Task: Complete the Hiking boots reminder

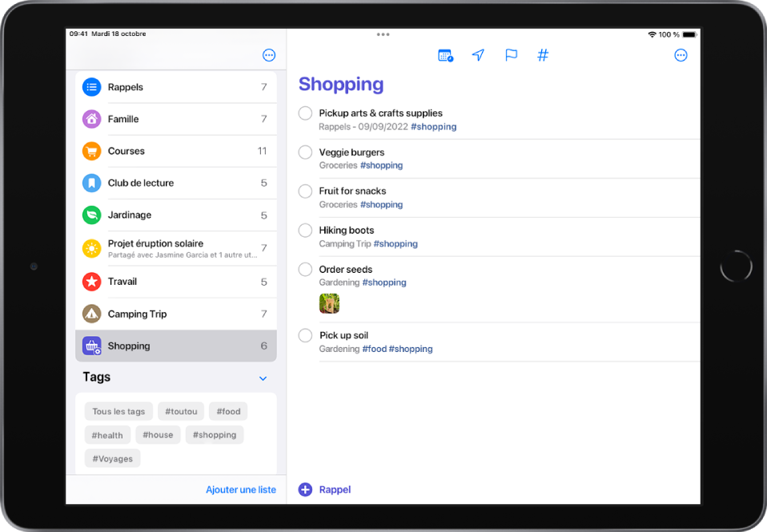Action: 305,230
